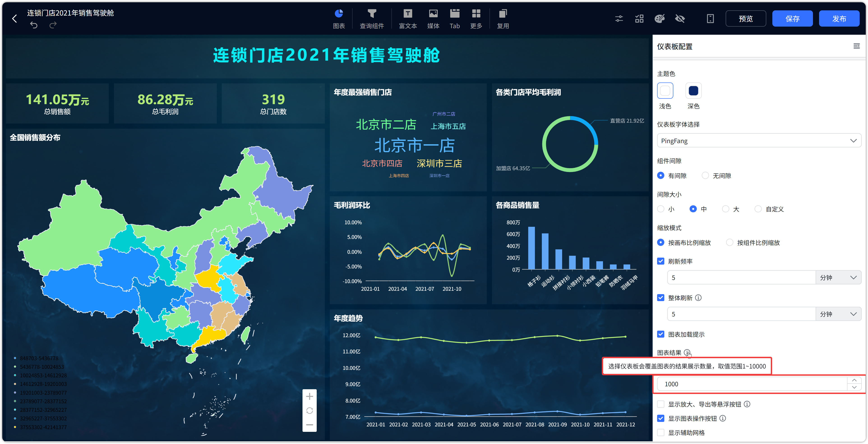Open the sliders settings icon
Screen dimensions: 868x444
(619, 18)
